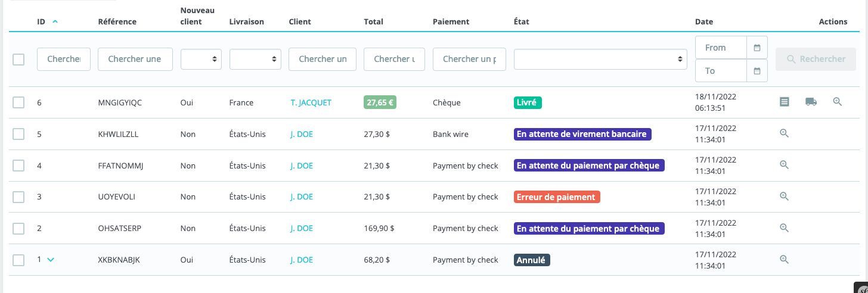Screen dimensions: 868x293
Task: Click the En attente du paiement badge for OHSATSERP
Action: (589, 228)
